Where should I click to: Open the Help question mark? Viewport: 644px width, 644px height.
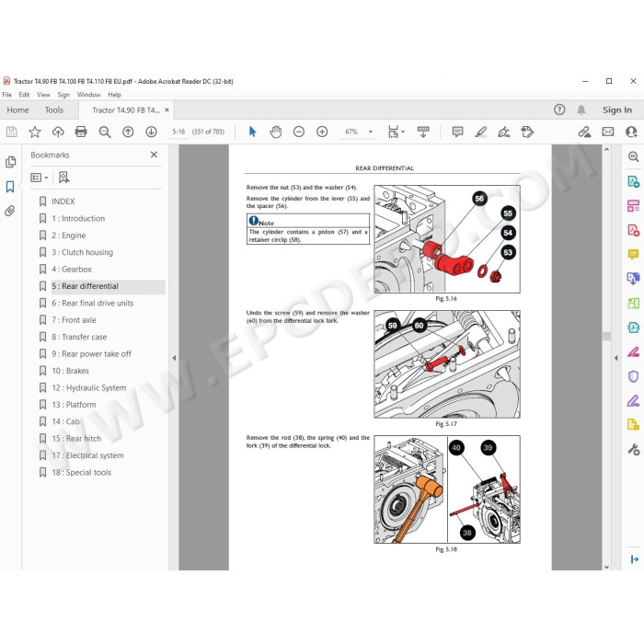click(x=559, y=109)
